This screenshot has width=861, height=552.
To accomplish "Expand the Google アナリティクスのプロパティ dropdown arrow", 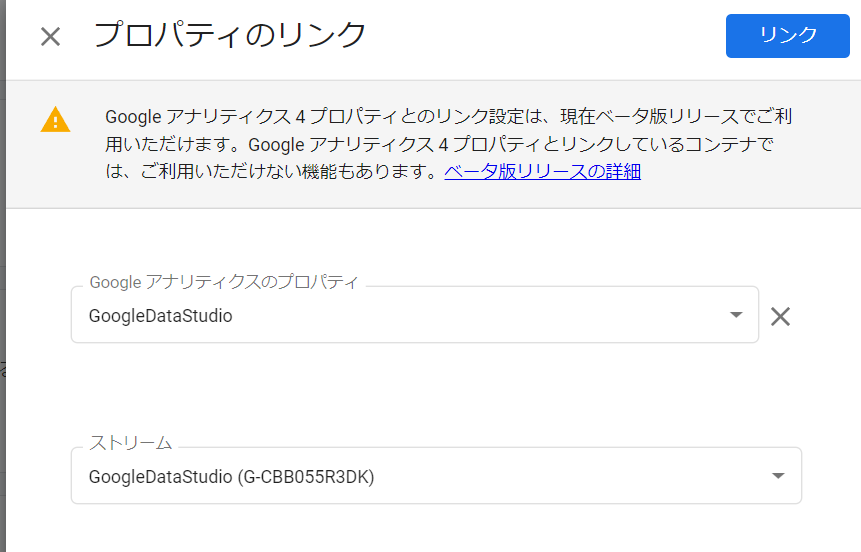I will [x=736, y=315].
